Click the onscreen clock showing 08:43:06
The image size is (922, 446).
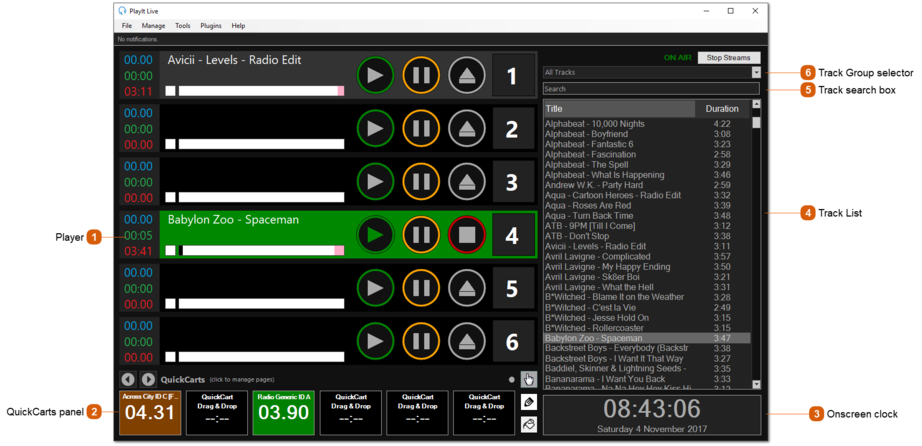click(x=652, y=408)
